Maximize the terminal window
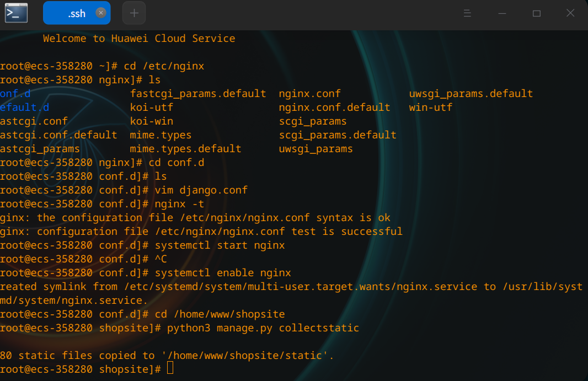 coord(536,13)
